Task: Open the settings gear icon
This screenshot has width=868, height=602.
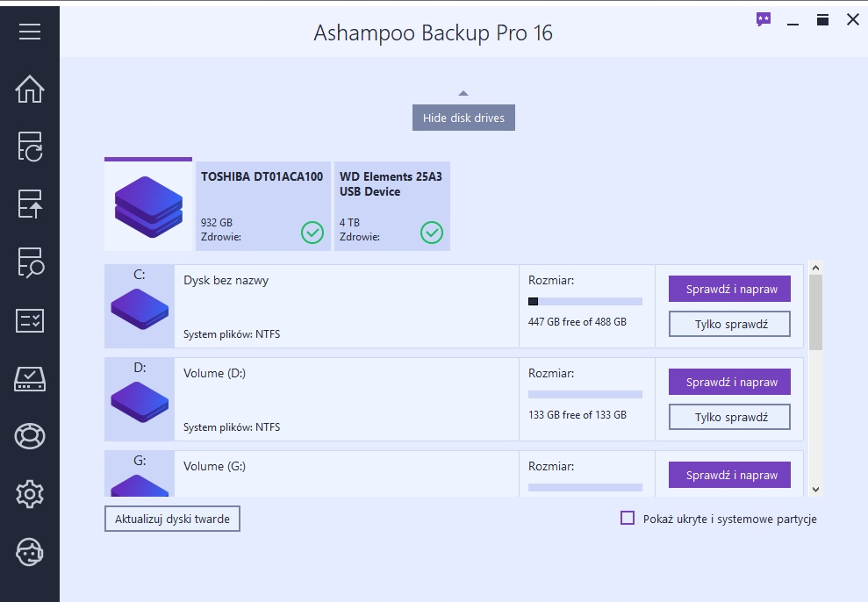Action: 30,494
